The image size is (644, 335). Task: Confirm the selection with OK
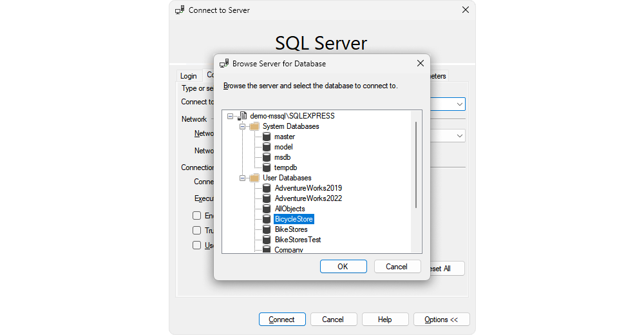343,266
